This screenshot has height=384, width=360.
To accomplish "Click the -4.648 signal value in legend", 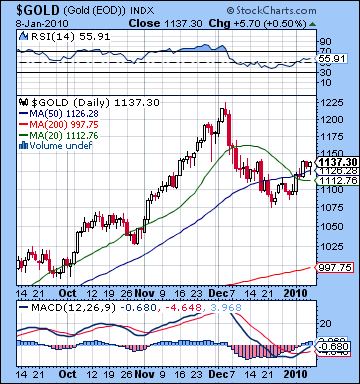I will [183, 307].
